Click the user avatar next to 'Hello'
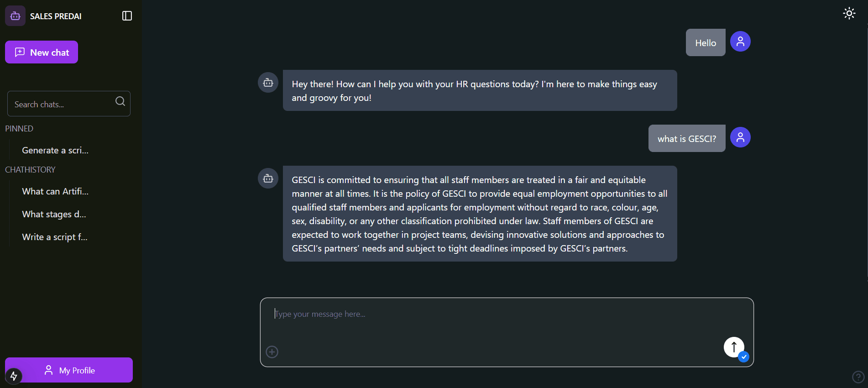868x388 pixels. coord(740,42)
